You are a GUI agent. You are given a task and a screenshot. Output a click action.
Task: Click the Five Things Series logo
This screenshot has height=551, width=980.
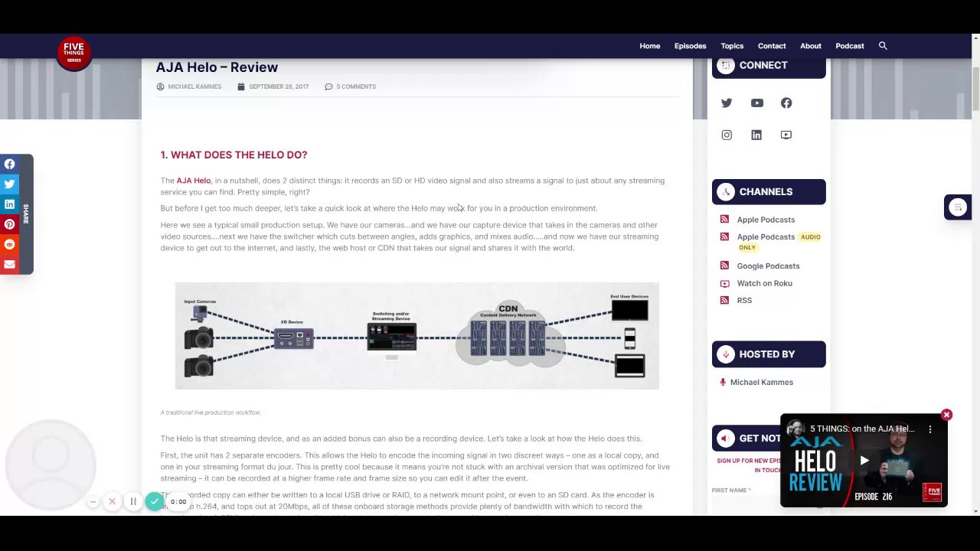[74, 53]
